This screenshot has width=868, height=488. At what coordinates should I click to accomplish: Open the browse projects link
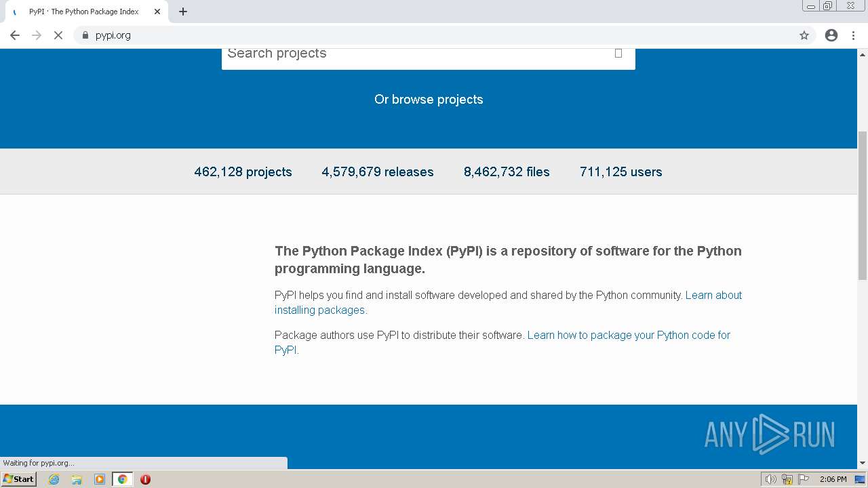[429, 100]
